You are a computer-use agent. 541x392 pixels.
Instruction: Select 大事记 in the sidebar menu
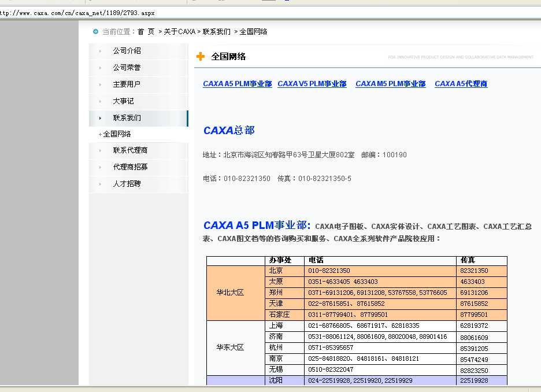click(x=123, y=101)
